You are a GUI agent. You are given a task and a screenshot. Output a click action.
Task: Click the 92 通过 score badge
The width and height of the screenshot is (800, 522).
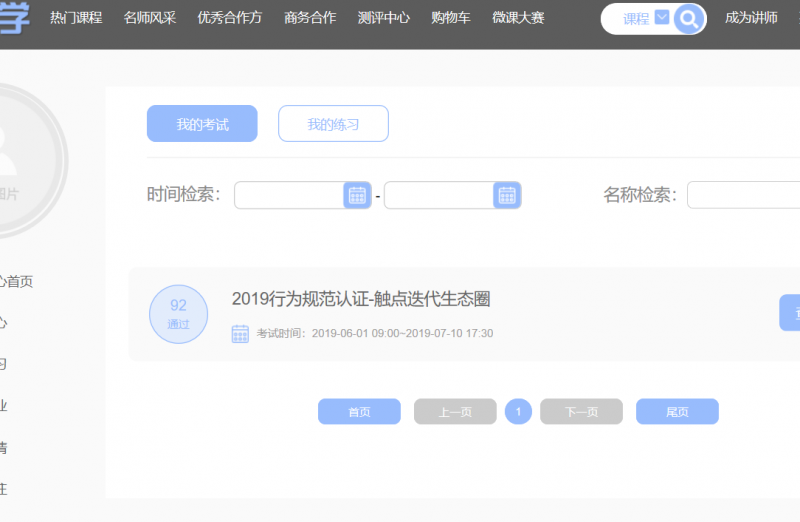179,314
